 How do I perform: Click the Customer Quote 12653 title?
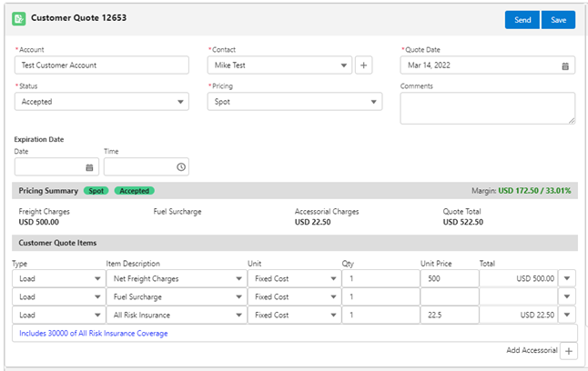(x=79, y=17)
